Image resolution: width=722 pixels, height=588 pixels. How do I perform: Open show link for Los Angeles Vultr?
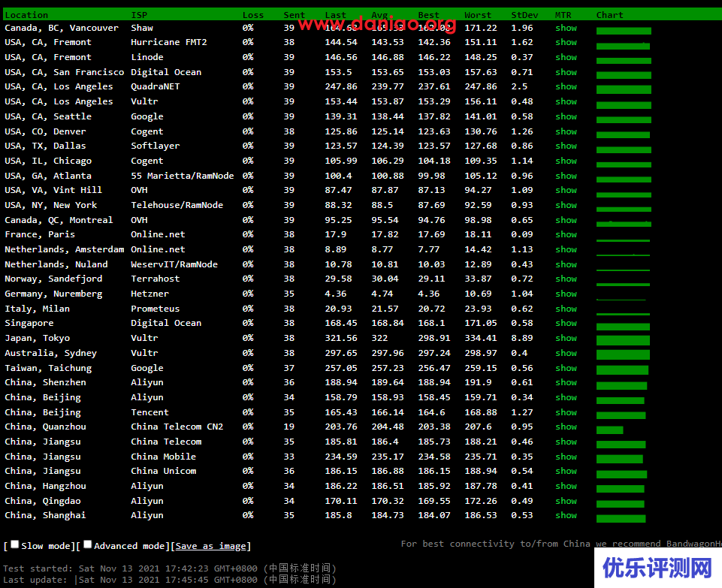[x=566, y=101]
